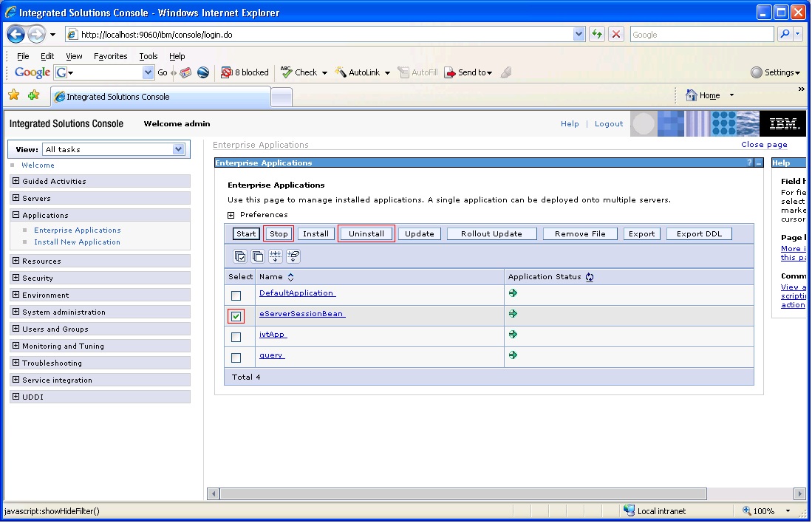Click the horizontal scrollbar thumb

pyautogui.click(x=463, y=493)
